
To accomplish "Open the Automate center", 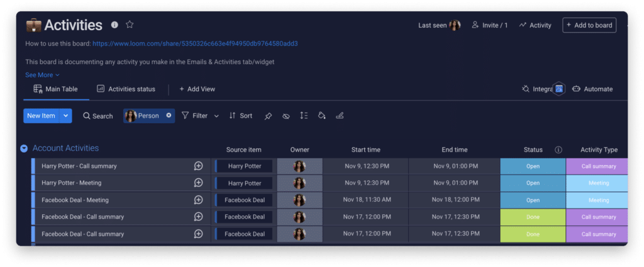I will pyautogui.click(x=592, y=89).
